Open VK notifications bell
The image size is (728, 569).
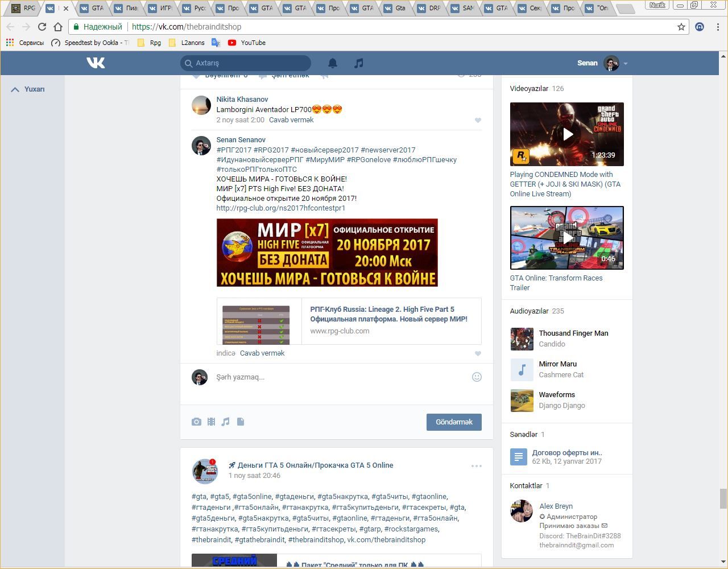point(333,63)
